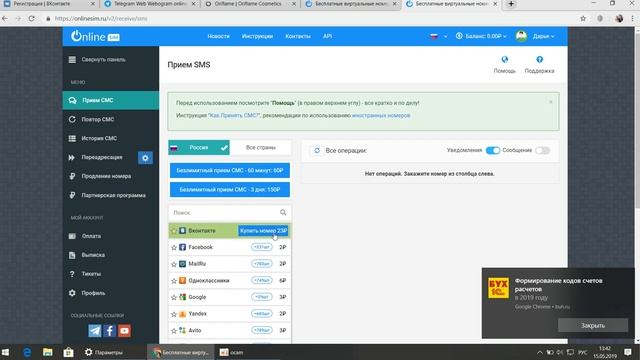Click the user avatar icon

tap(521, 36)
